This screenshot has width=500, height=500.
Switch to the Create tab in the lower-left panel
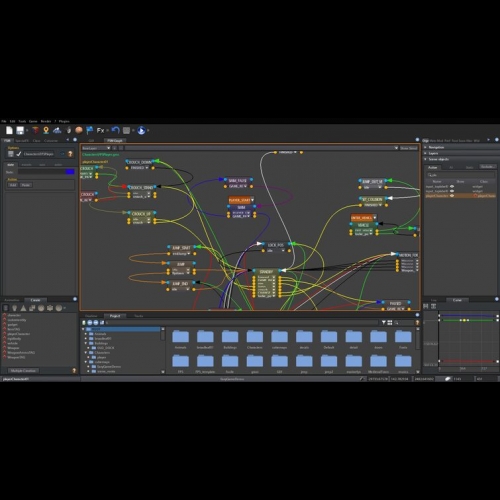(x=35, y=300)
